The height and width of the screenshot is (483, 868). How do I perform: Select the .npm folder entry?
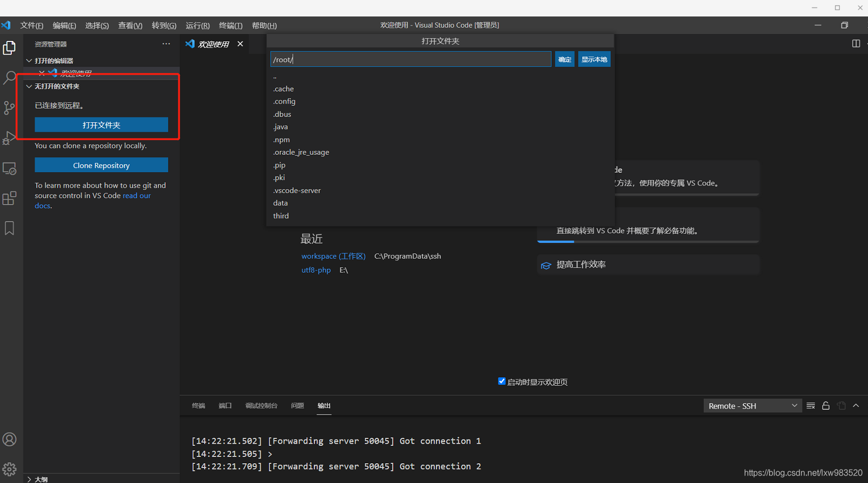tap(440, 140)
